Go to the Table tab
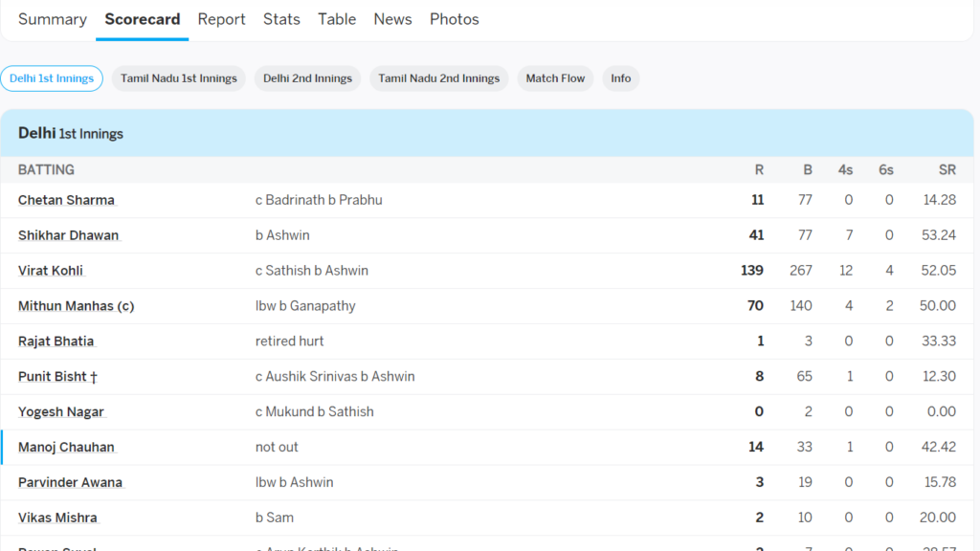This screenshot has width=980, height=551. [337, 19]
